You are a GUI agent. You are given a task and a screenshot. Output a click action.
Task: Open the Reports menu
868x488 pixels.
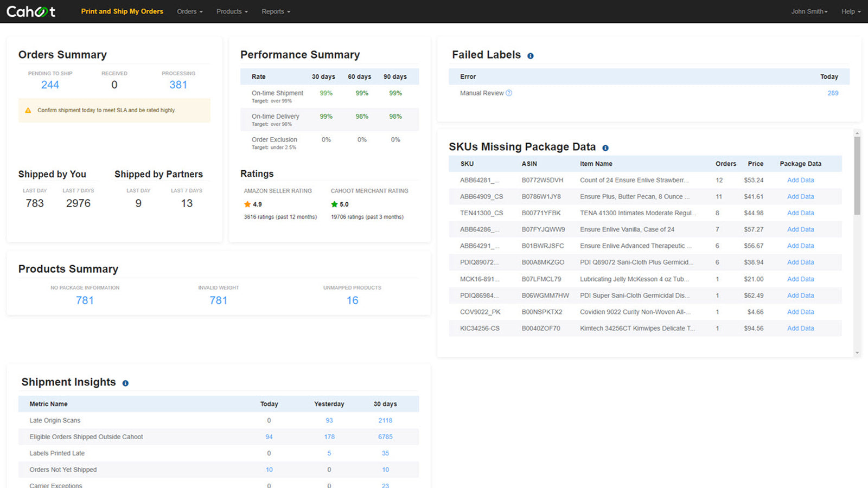pos(276,11)
